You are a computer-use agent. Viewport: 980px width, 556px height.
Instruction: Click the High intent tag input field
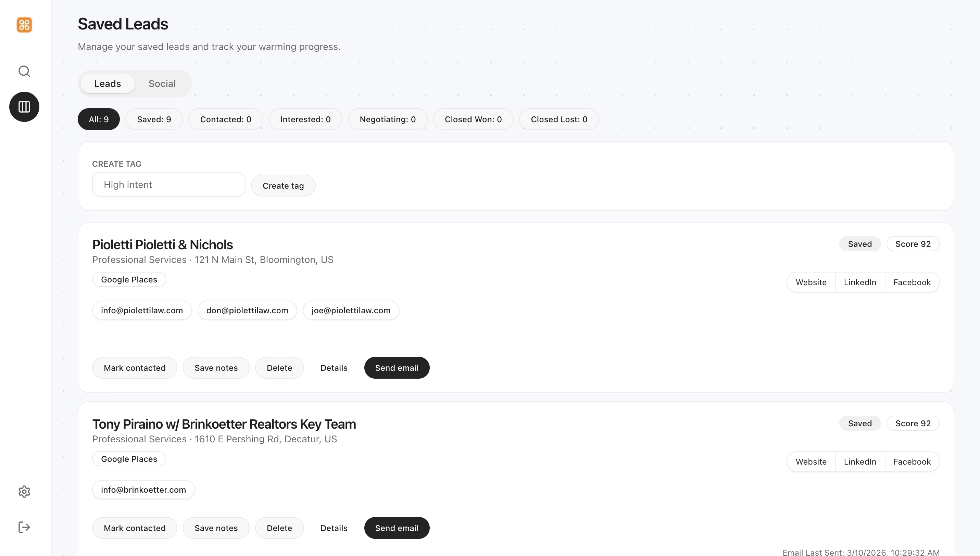pyautogui.click(x=168, y=185)
